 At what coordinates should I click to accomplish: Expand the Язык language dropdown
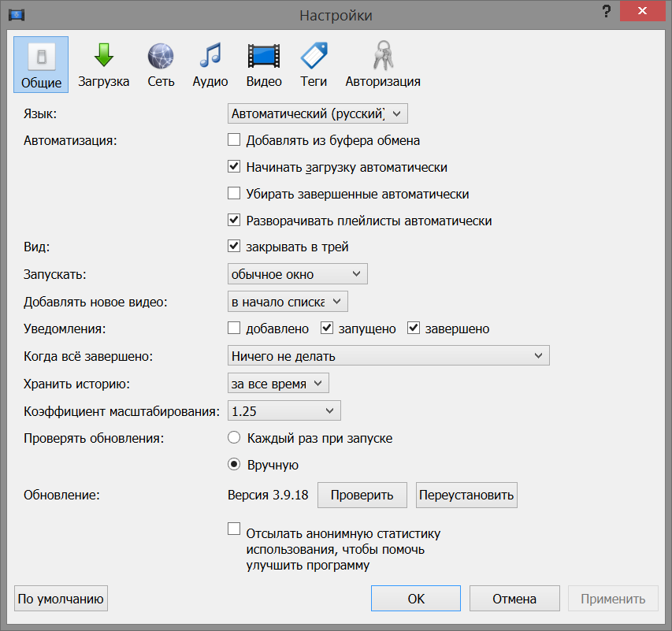point(317,114)
